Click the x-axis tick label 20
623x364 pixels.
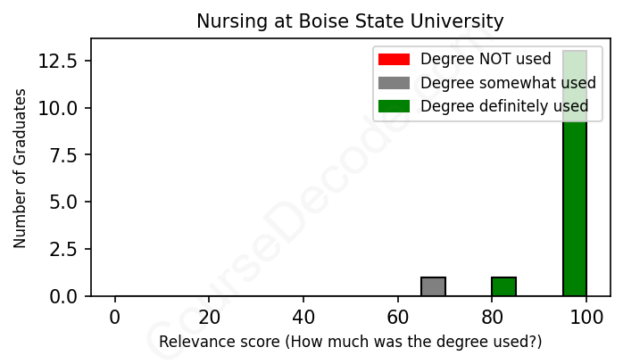(x=209, y=318)
